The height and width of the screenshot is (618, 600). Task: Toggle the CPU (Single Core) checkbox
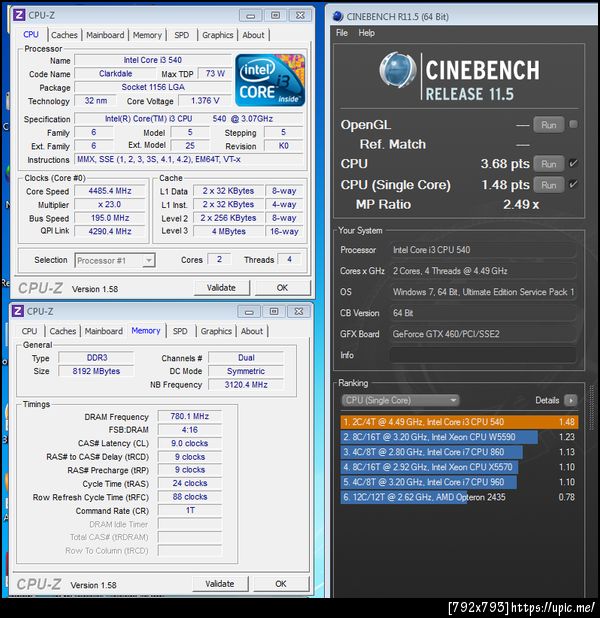tap(573, 184)
